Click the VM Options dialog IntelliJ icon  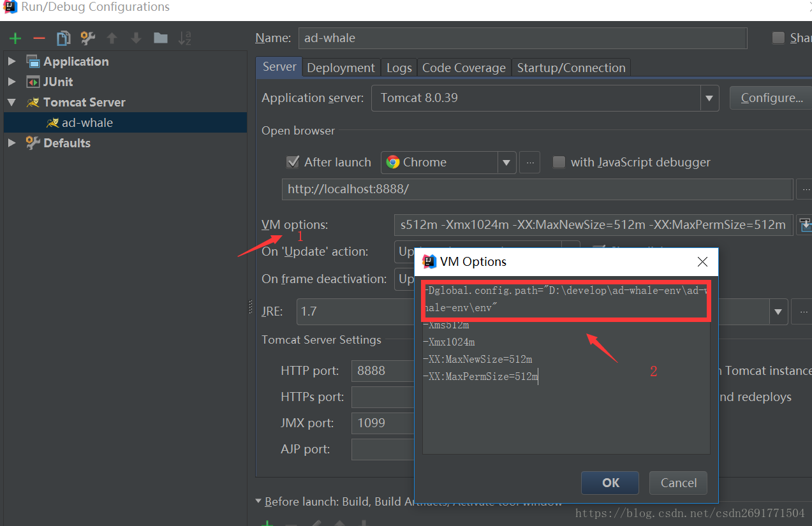[x=429, y=261]
